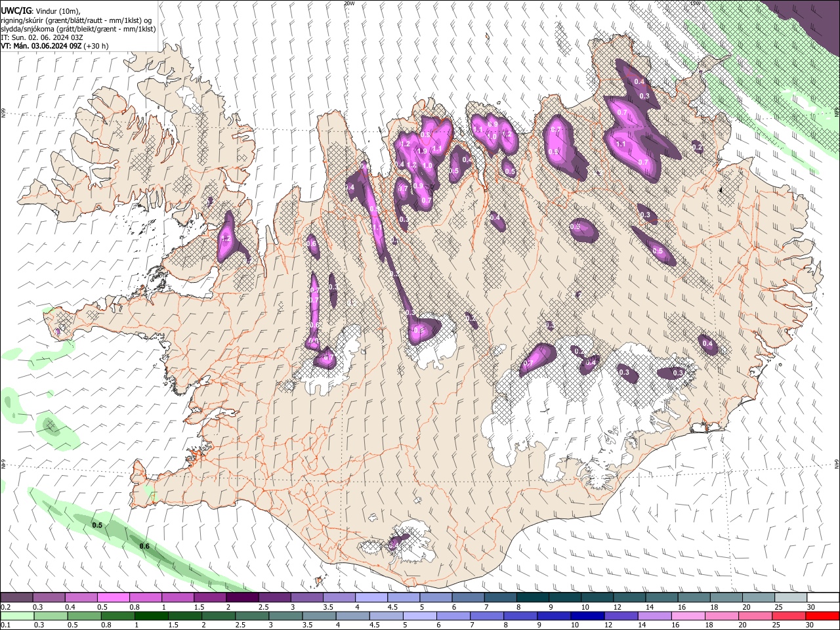Click the 'slydda/snjókoma' legend description line
The image size is (840, 630).
78,29
